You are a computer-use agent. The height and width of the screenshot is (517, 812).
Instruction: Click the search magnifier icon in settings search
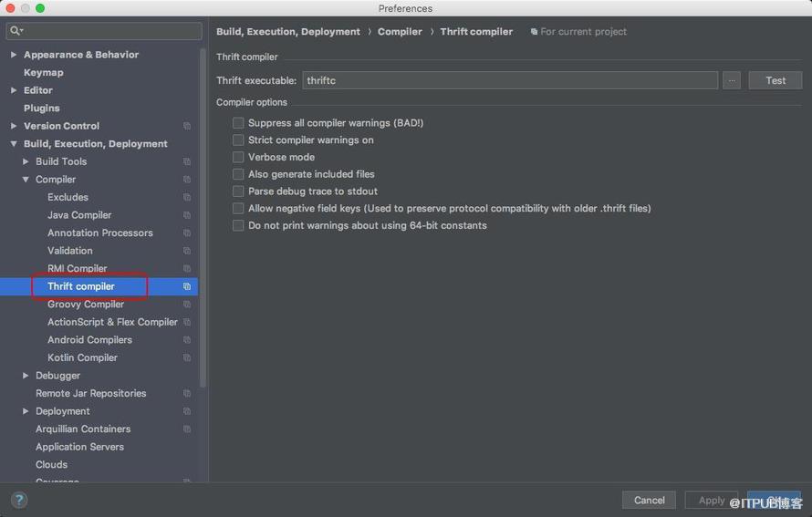click(x=16, y=31)
